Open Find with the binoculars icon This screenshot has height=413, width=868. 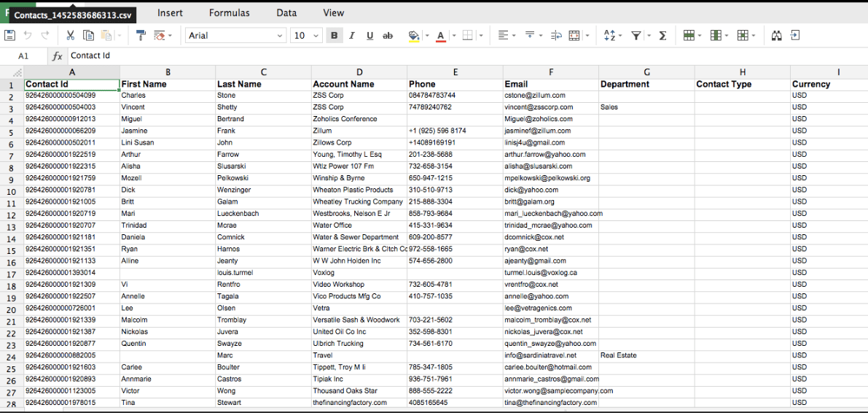click(776, 35)
